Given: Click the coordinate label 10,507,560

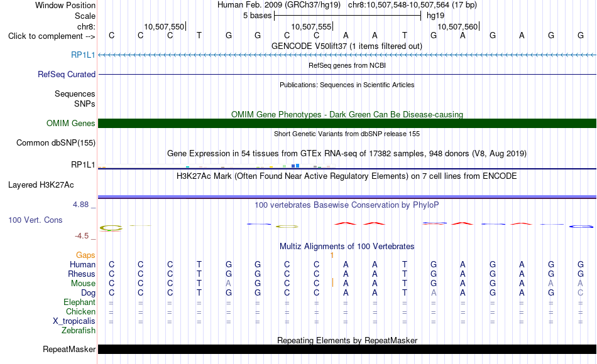Looking at the screenshot, I should click(457, 26).
